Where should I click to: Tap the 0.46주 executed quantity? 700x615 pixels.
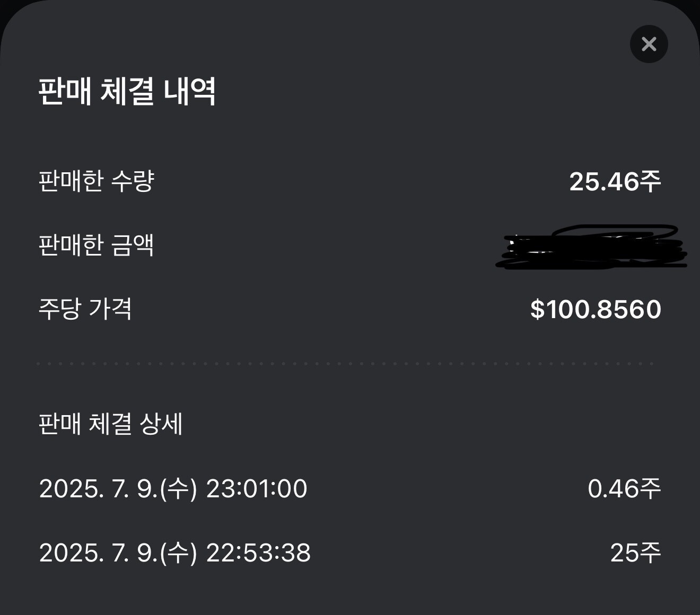tap(624, 488)
